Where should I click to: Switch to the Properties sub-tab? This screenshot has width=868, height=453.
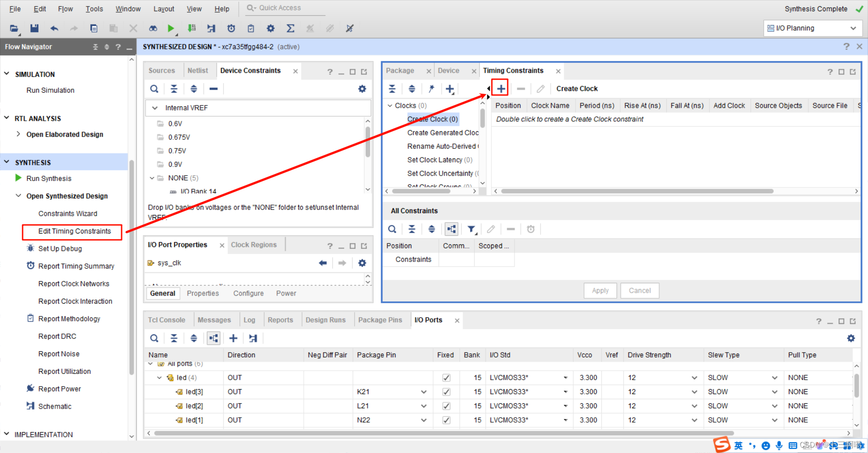pos(203,293)
